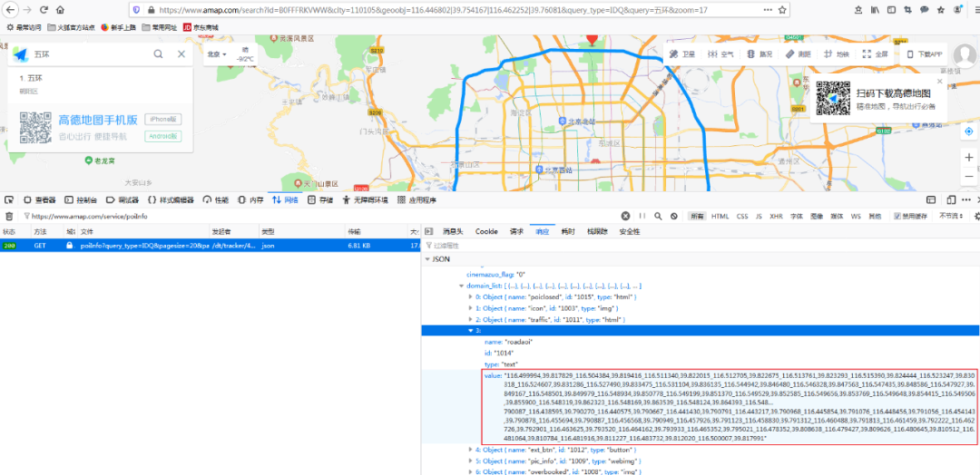Open network search magnifier icon
The height and width of the screenshot is (475, 980).
658,216
